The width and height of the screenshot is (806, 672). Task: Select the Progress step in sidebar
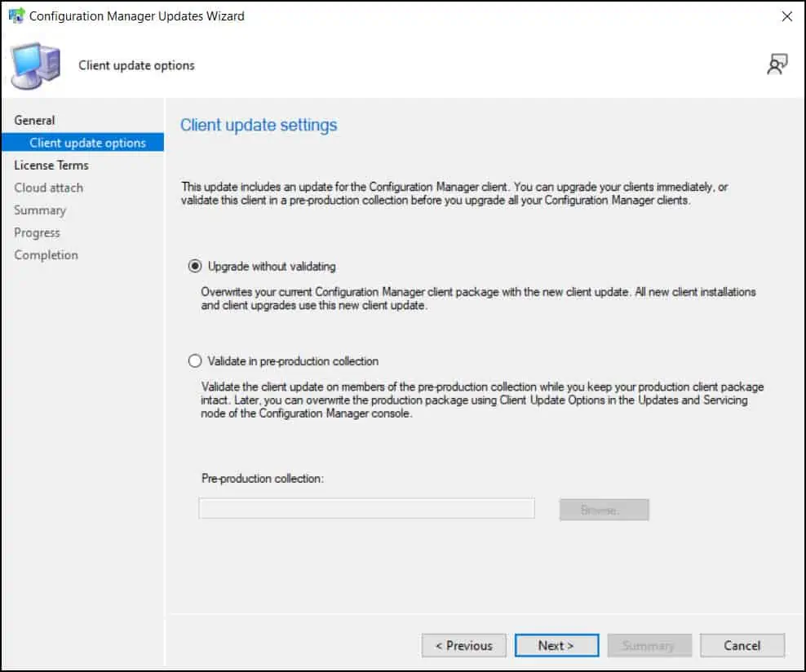[37, 232]
